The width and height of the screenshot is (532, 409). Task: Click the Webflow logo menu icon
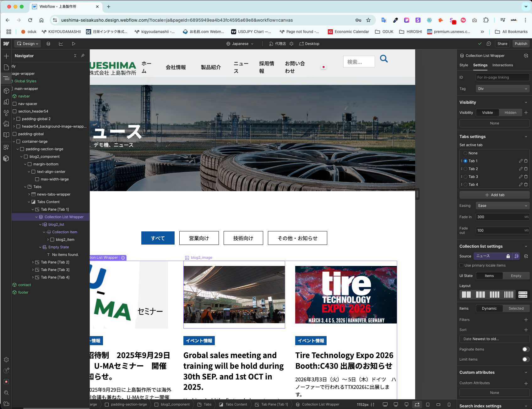point(6,44)
